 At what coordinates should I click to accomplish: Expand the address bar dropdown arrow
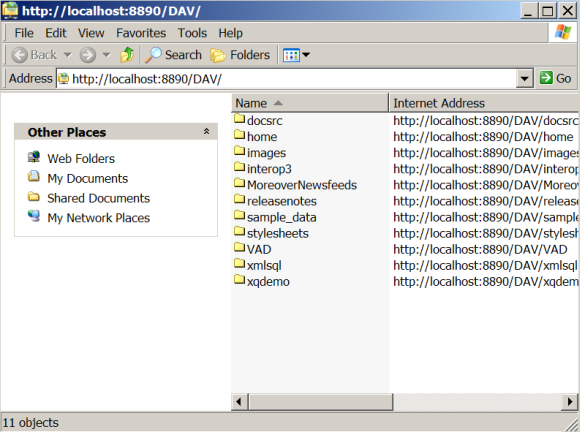point(525,78)
